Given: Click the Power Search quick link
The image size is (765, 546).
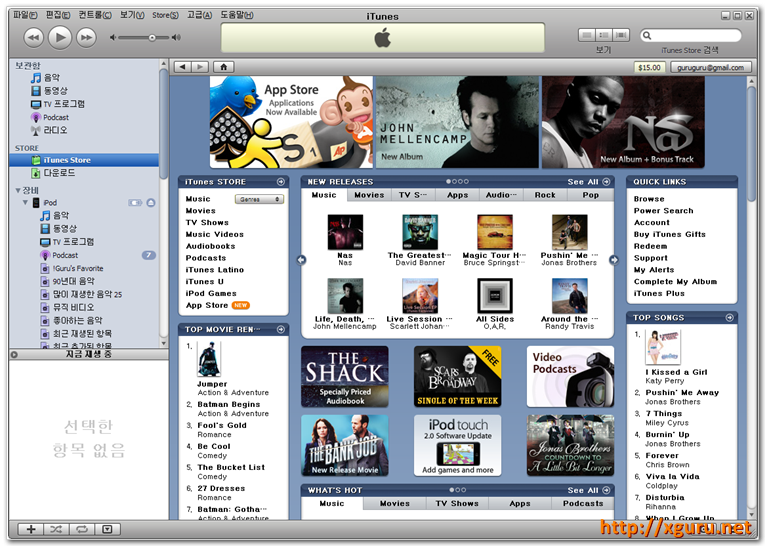Looking at the screenshot, I should tap(664, 211).
